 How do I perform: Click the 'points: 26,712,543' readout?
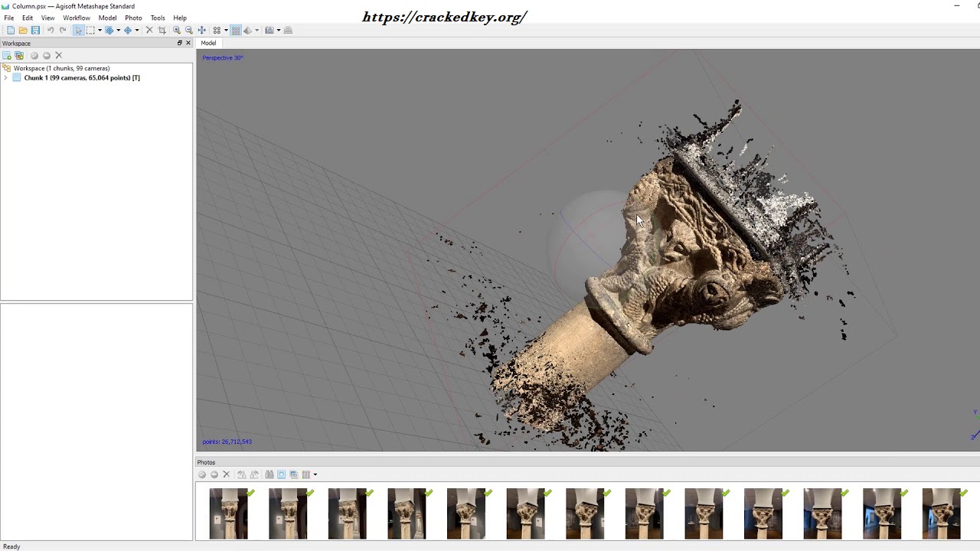[227, 442]
